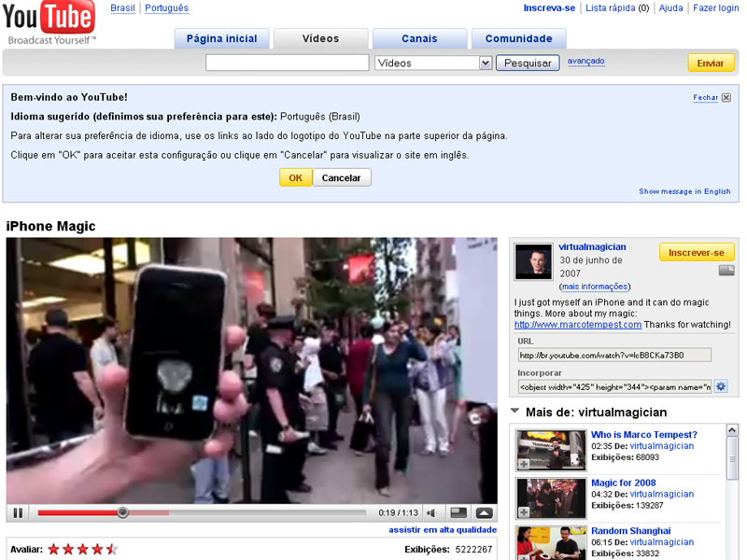This screenshot has width=747, height=560.
Task: Click the yellow Enviar upload button
Action: [x=711, y=63]
